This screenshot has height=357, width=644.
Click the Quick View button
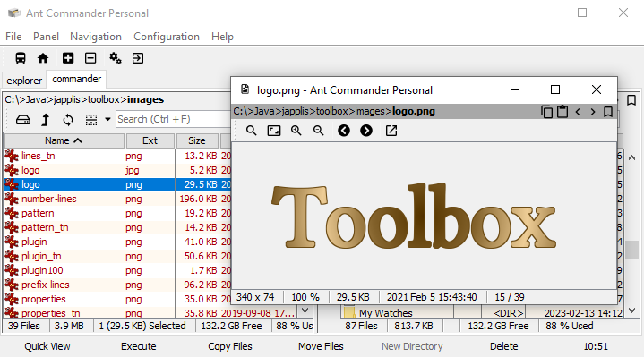[47, 346]
